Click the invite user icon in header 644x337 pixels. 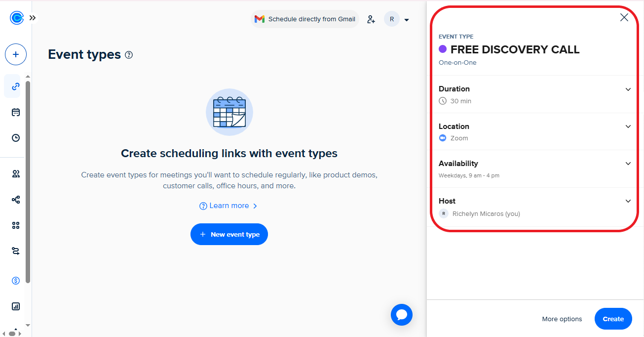371,19
